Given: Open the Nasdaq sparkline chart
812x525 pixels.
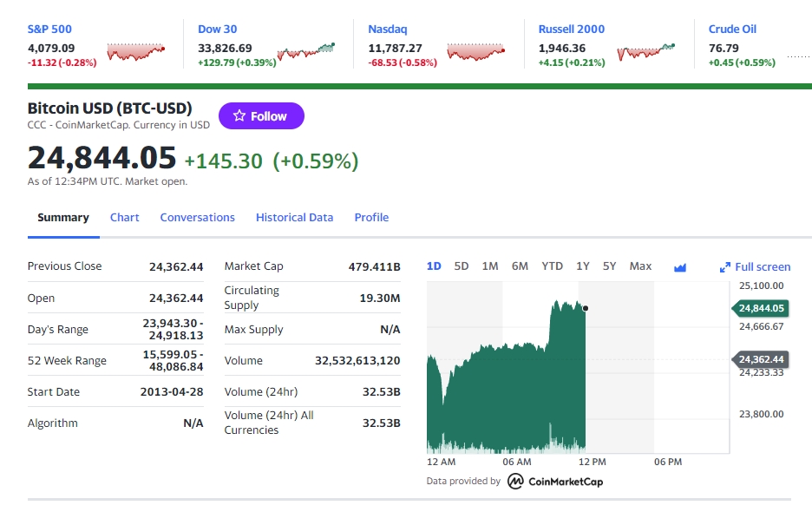Looking at the screenshot, I should [x=476, y=51].
